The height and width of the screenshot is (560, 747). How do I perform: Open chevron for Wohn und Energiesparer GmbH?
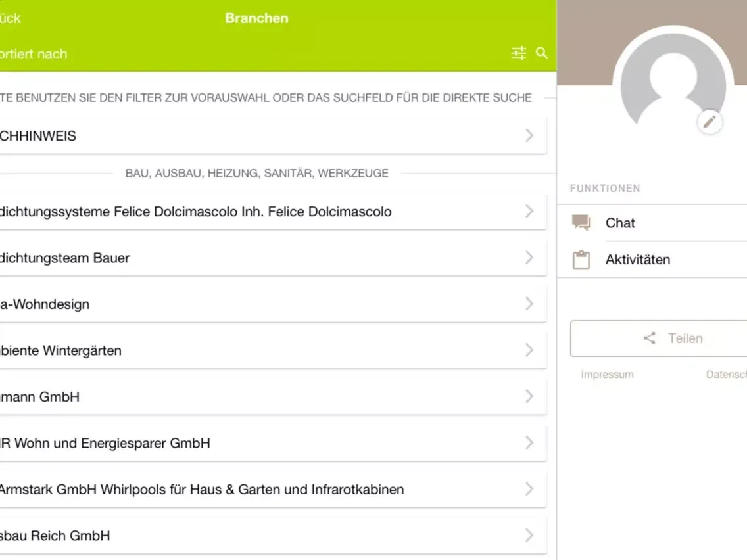click(529, 443)
